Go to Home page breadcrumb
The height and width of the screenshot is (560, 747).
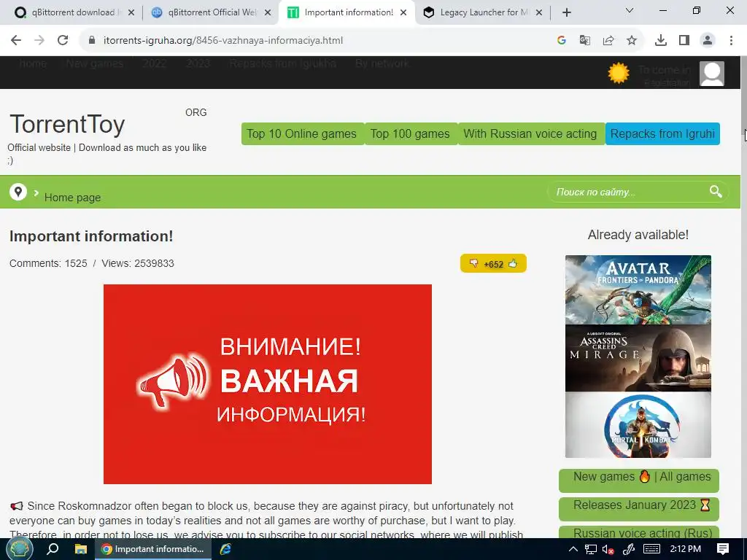72,198
